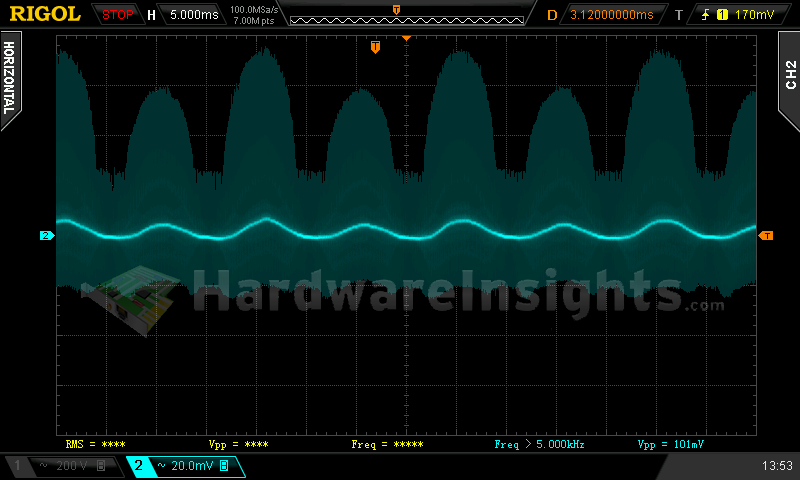Click the bandwidth limit icon on channel 2 label
Image resolution: width=800 pixels, height=480 pixels.
pos(225,466)
